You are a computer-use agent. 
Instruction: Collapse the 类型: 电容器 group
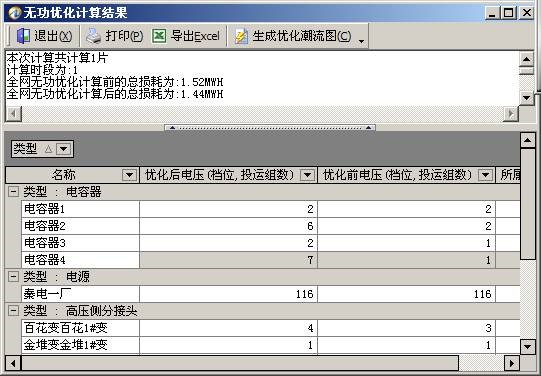(13, 191)
